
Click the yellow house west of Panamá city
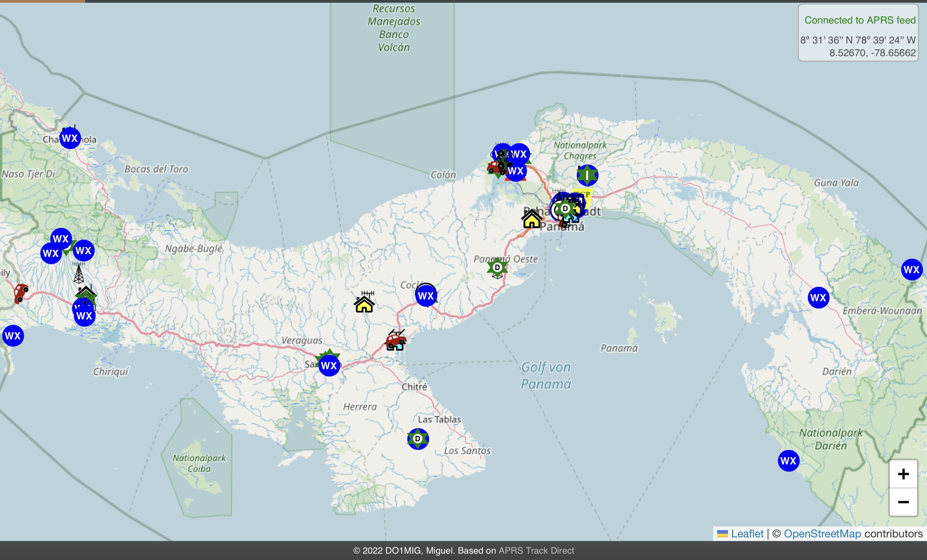click(531, 220)
